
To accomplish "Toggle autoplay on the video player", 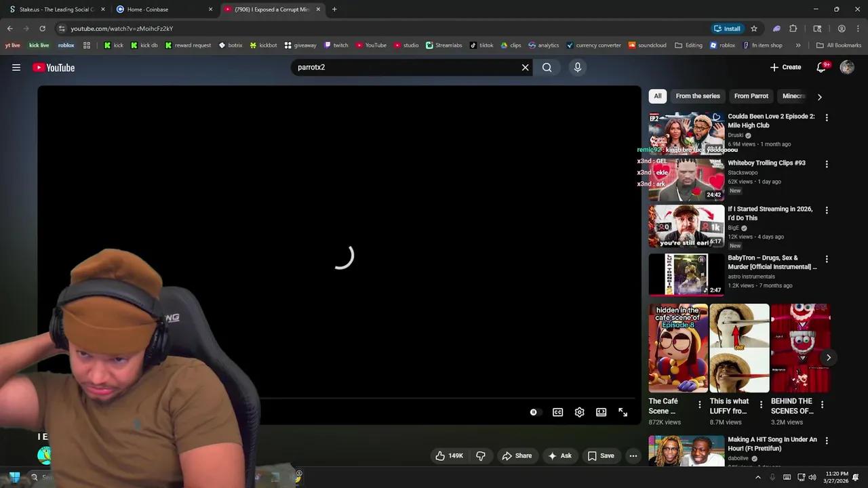I will point(533,412).
